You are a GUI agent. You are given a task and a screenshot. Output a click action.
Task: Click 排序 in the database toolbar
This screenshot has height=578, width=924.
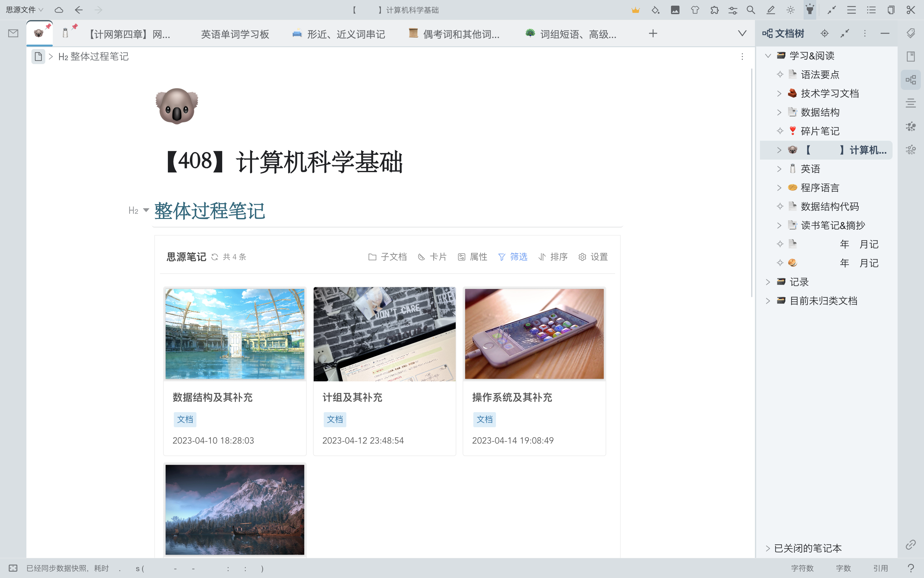559,257
